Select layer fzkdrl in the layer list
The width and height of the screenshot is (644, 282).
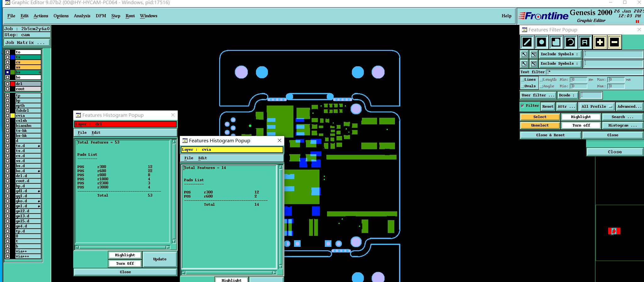28,111
